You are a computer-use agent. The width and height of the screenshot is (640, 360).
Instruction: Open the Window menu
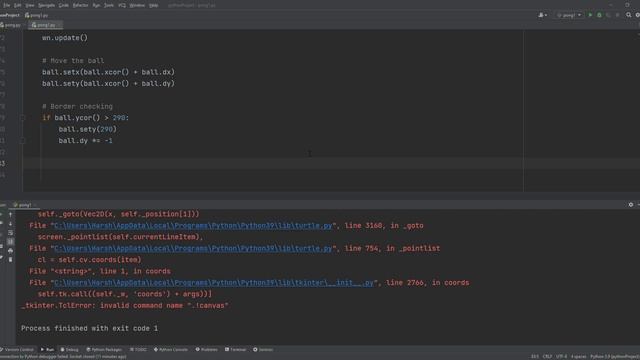pos(137,5)
